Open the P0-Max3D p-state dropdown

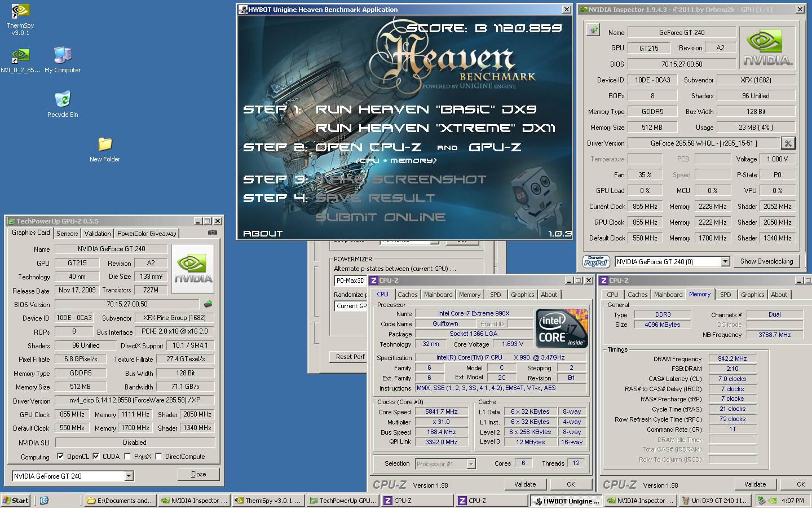tap(350, 281)
